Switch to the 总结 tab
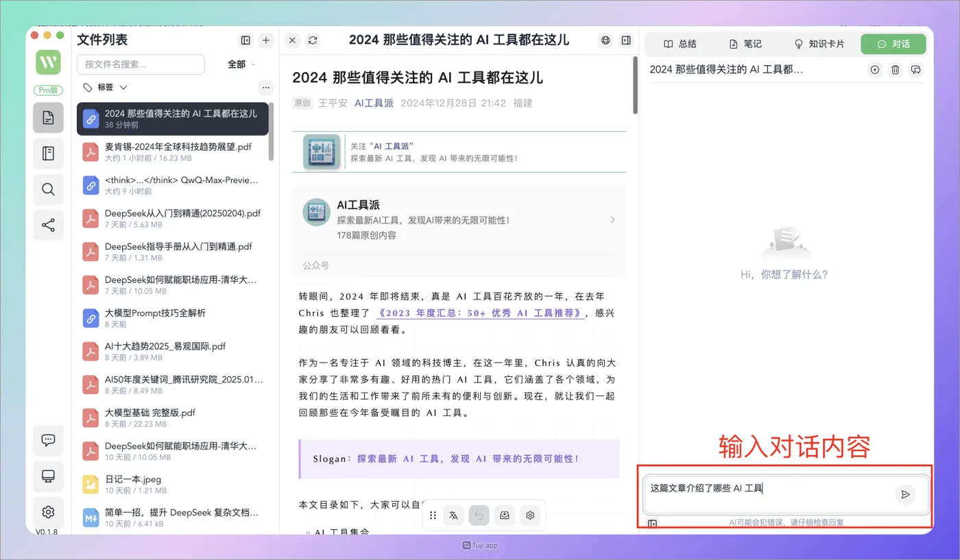The width and height of the screenshot is (960, 560). click(680, 44)
